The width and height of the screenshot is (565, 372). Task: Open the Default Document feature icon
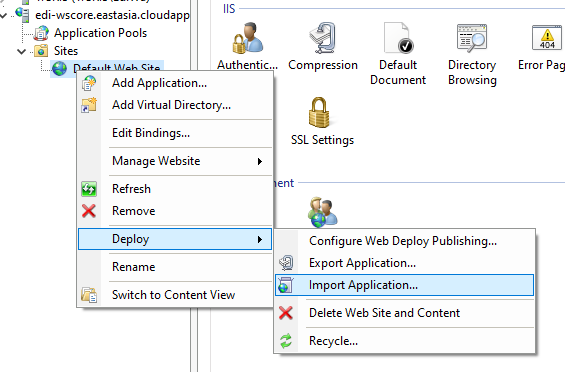[399, 38]
